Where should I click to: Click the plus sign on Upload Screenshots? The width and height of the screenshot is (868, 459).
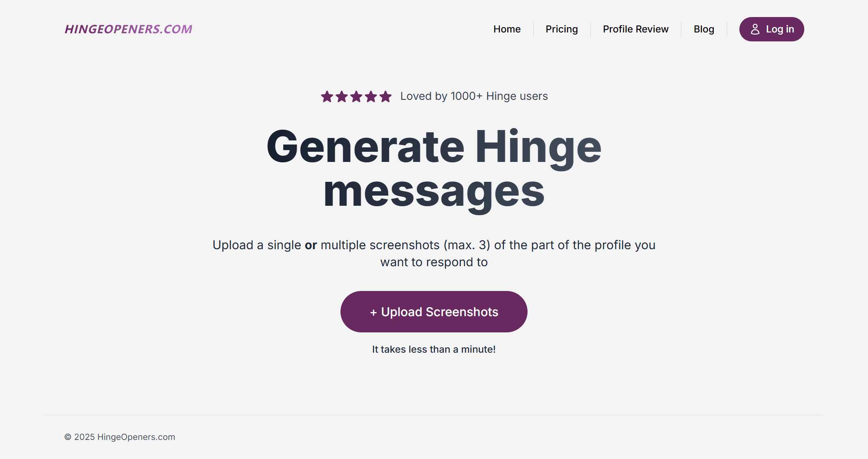373,312
